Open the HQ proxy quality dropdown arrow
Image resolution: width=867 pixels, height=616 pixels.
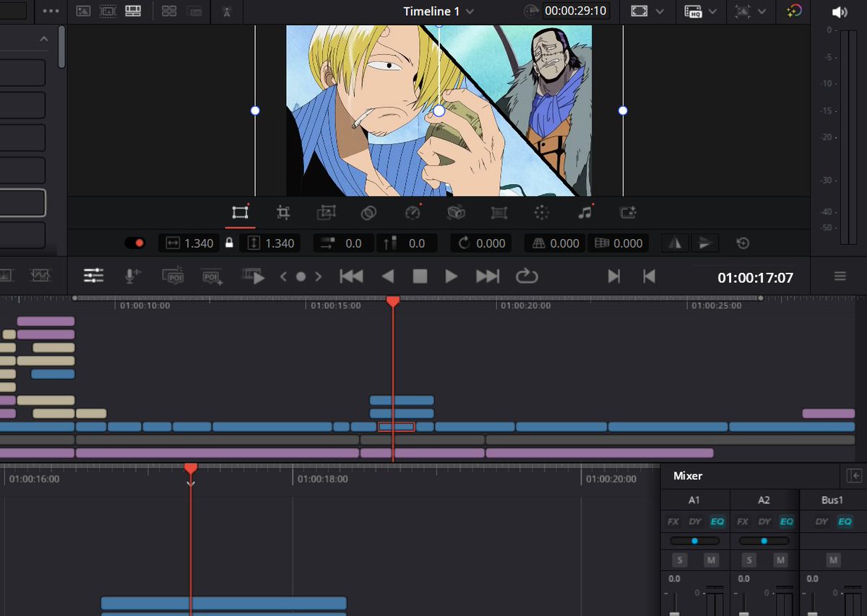[712, 12]
